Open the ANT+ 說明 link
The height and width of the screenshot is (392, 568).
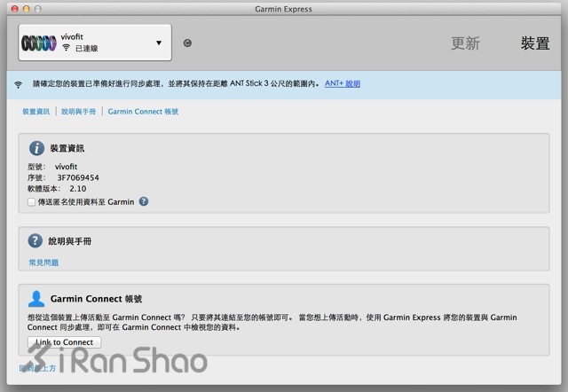[x=342, y=84]
